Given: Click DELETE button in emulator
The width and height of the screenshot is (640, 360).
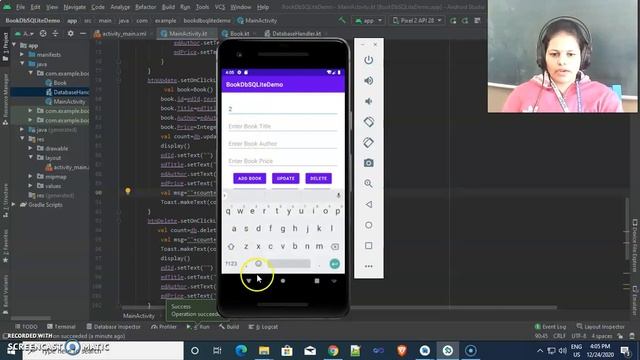Looking at the screenshot, I should (318, 178).
